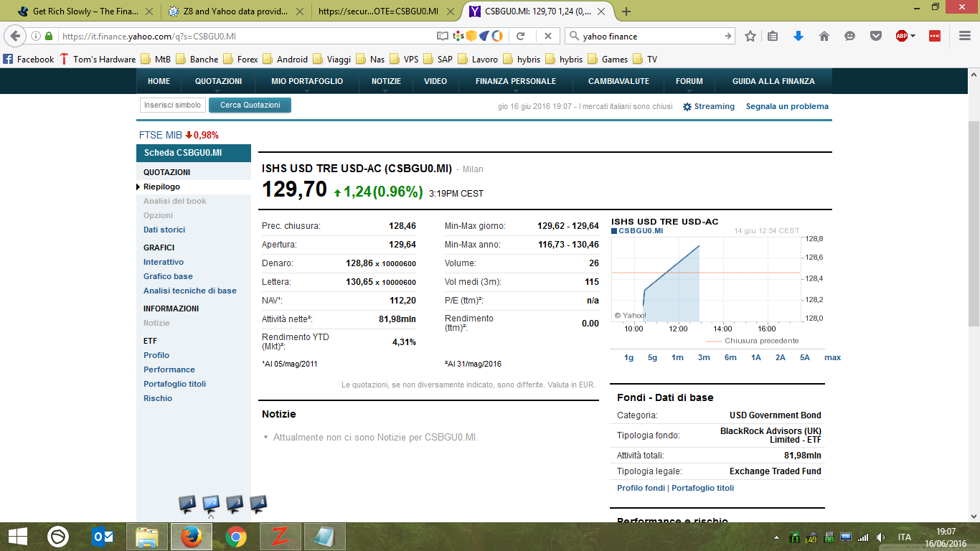
Task: Open ETF Profilo sidebar link
Action: point(156,355)
